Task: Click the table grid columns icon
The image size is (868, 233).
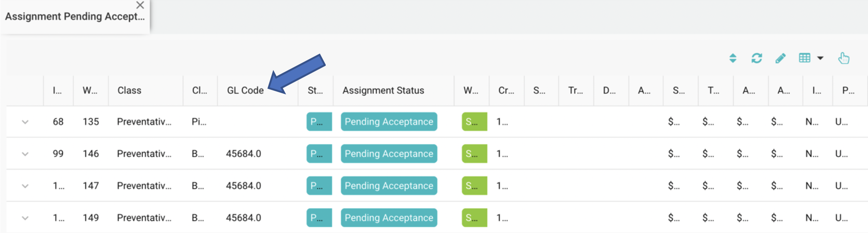Action: click(805, 58)
